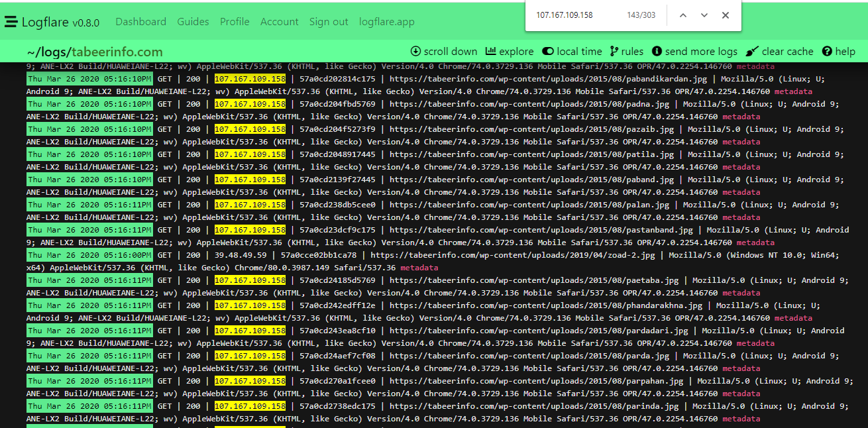The width and height of the screenshot is (868, 428).
Task: Open metadata for pardadari.jpg log entry
Action: (755, 343)
